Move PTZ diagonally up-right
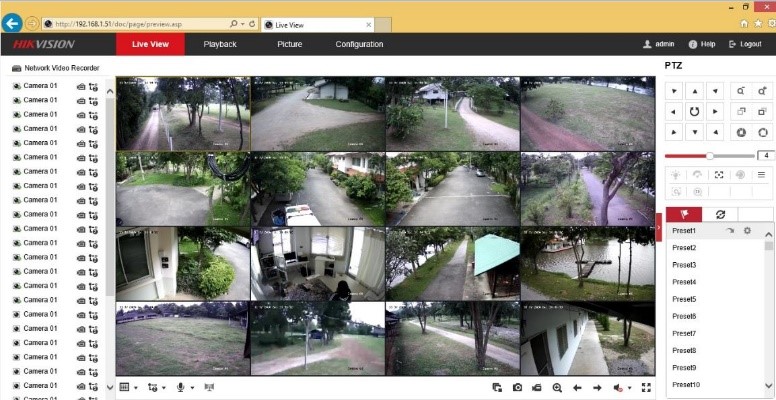This screenshot has width=776, height=400. (715, 91)
